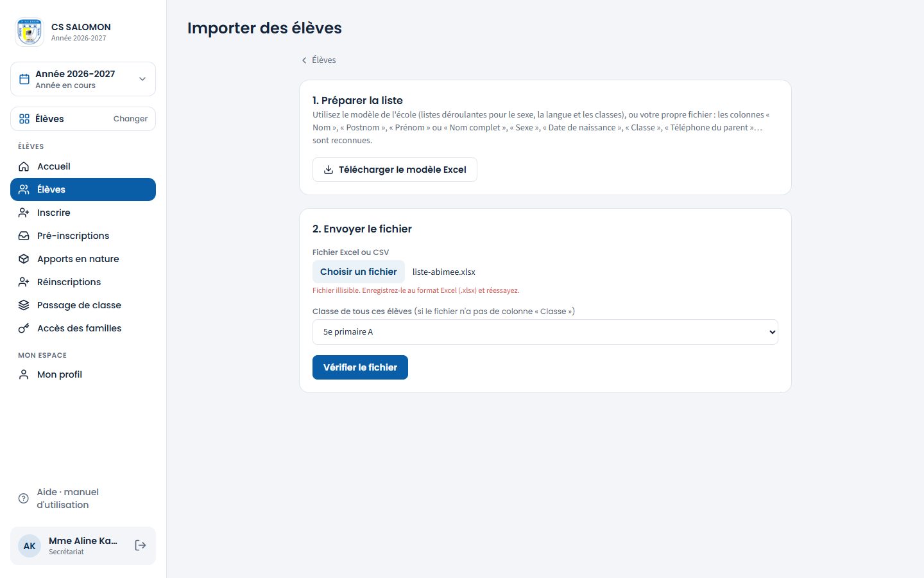This screenshot has width=924, height=578.
Task: Click the question mark help icon
Action: [x=24, y=498]
